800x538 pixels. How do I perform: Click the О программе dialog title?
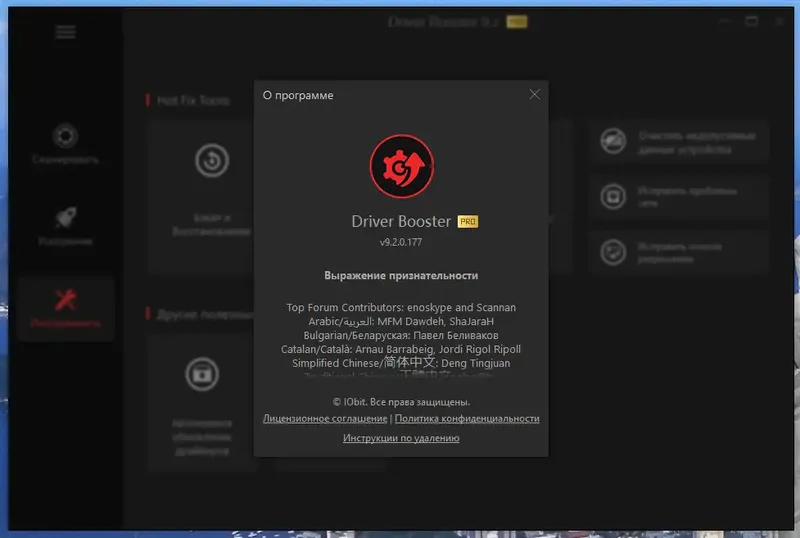click(298, 95)
